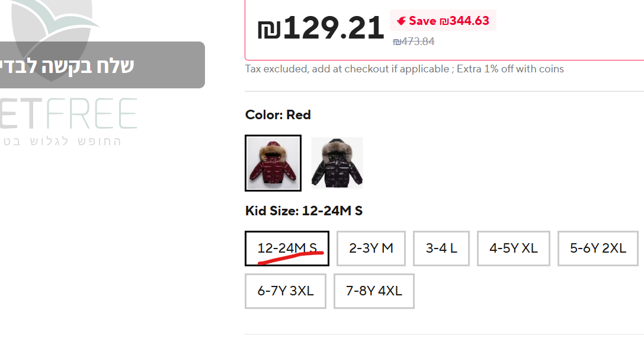This screenshot has height=344, width=644.
Task: Click the 'Tax excluded' checkout notice text
Action: (404, 69)
